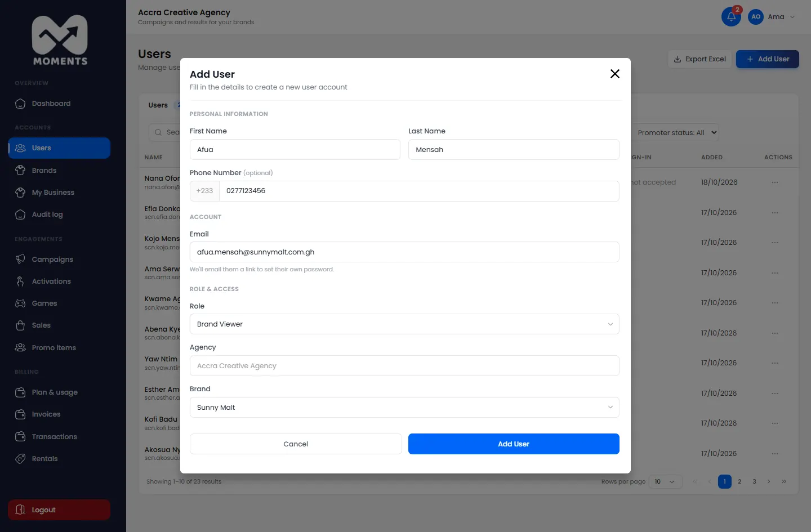Image resolution: width=811 pixels, height=532 pixels.
Task: Click the Users sidebar people icon
Action: (x=20, y=148)
